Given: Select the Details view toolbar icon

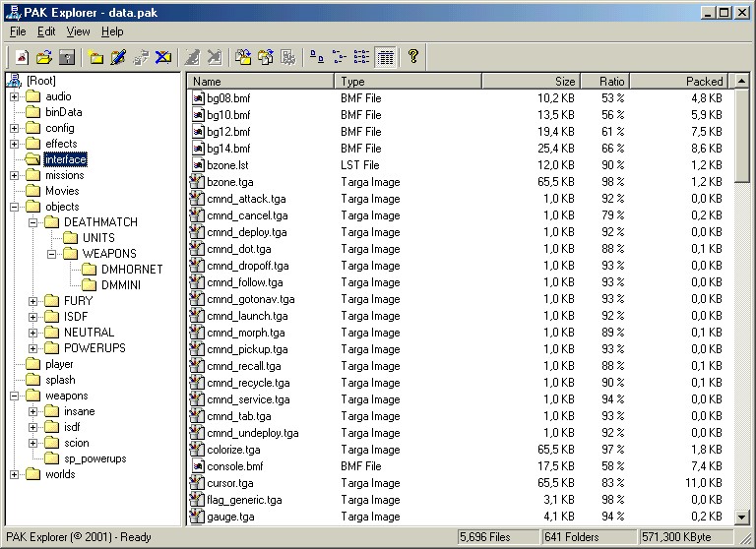Looking at the screenshot, I should coord(385,57).
